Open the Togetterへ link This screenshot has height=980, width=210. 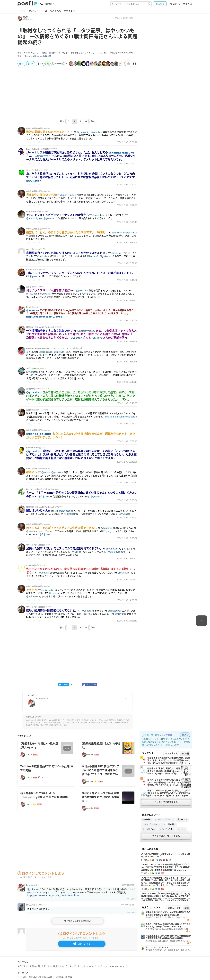[47, 4]
